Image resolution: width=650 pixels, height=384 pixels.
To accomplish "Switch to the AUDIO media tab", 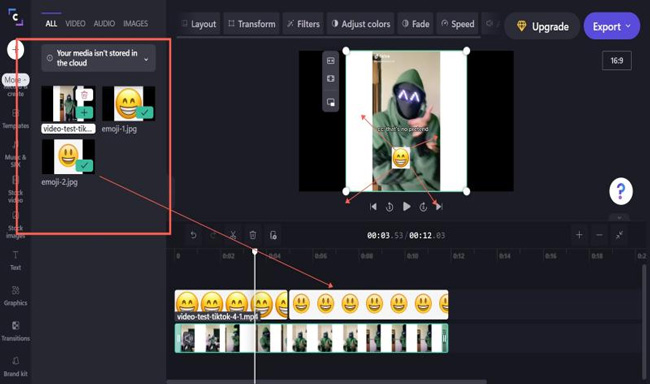I will (104, 24).
